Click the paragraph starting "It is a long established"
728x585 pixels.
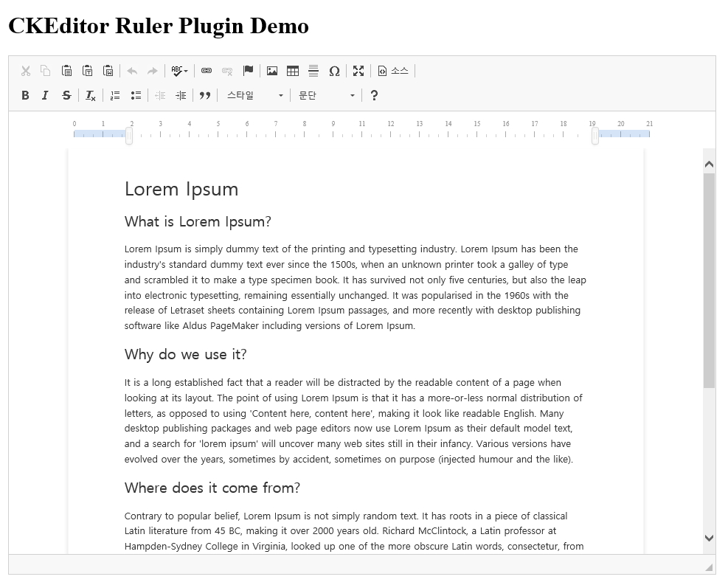coord(354,420)
